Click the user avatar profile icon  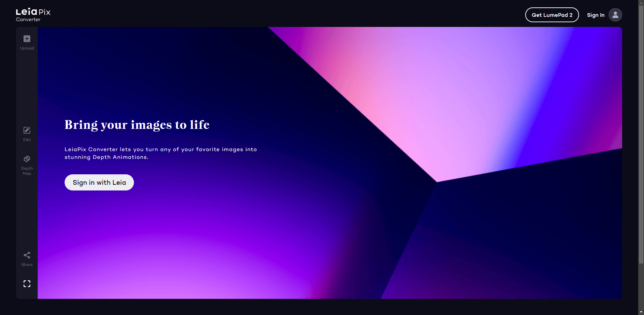(x=615, y=15)
